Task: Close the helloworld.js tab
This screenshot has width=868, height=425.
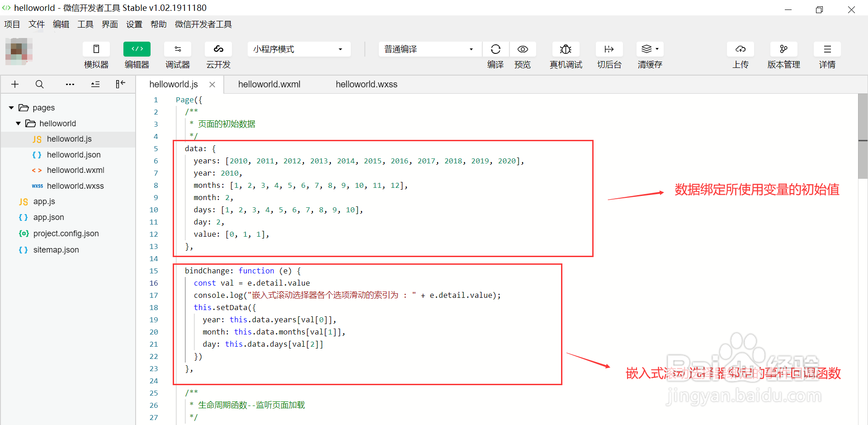Action: 212,85
